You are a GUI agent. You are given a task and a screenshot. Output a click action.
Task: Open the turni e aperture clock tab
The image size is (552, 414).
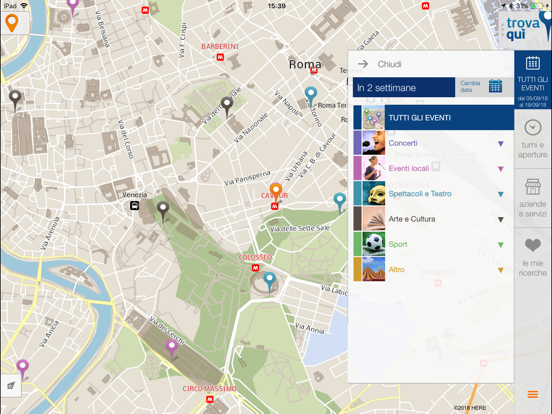pos(533,139)
